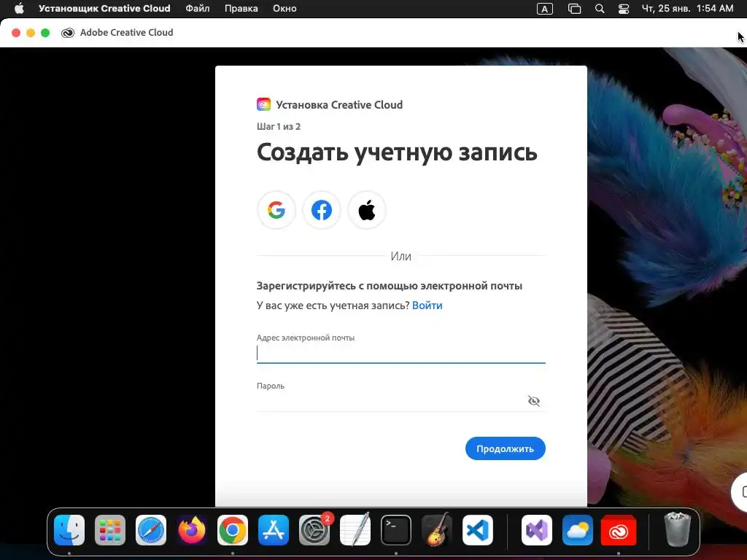Open the Weather app from the Dock
The width and height of the screenshot is (747, 560).
tap(578, 530)
